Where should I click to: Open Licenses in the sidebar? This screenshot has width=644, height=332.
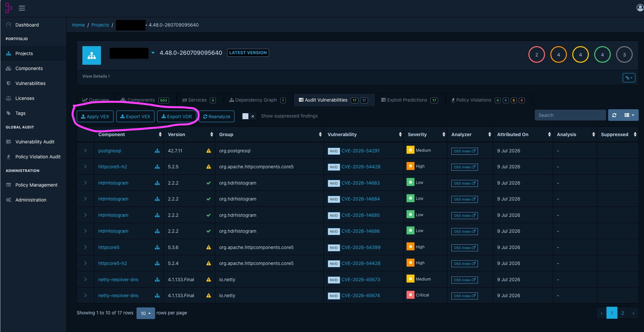tap(33, 98)
